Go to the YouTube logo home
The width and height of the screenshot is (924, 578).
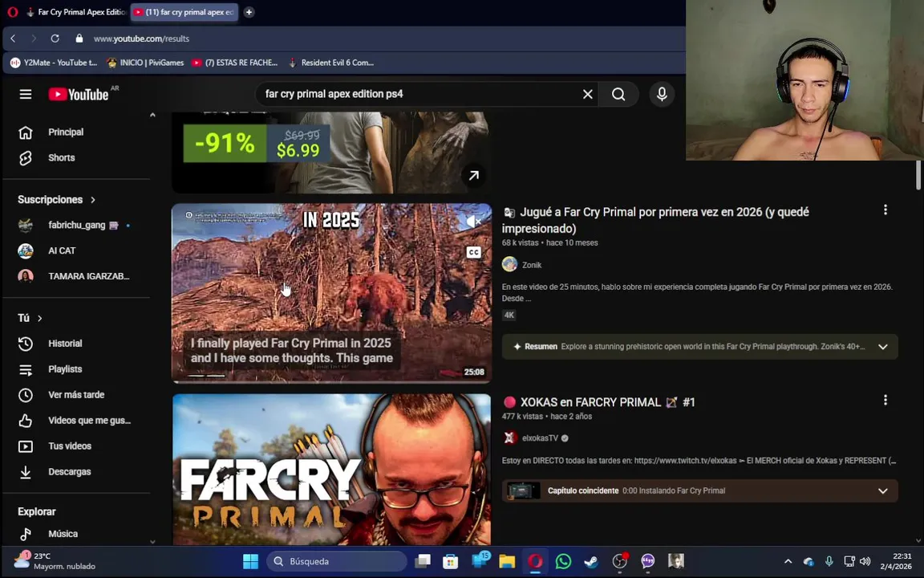79,95
